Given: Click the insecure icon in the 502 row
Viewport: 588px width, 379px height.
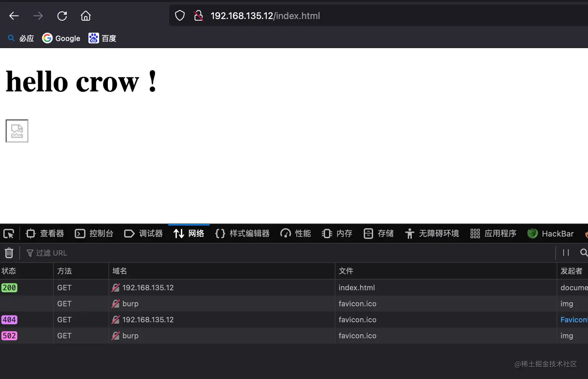Looking at the screenshot, I should click(x=115, y=335).
